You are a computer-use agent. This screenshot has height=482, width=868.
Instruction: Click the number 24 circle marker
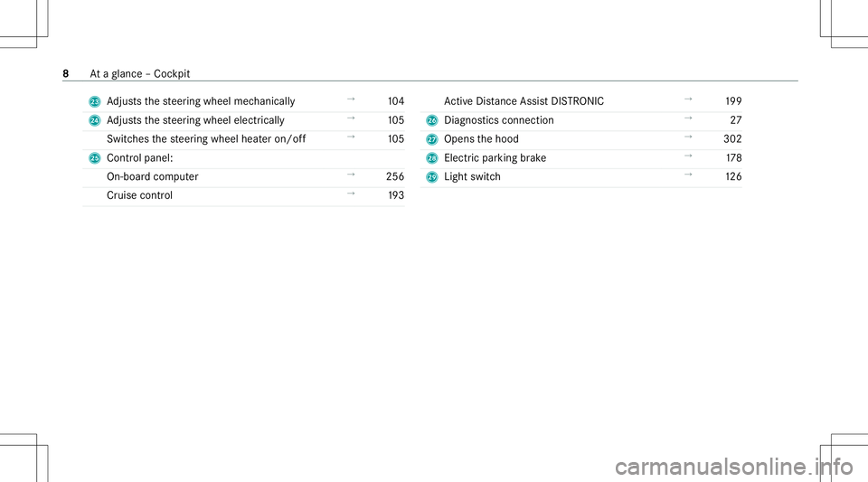(x=95, y=120)
